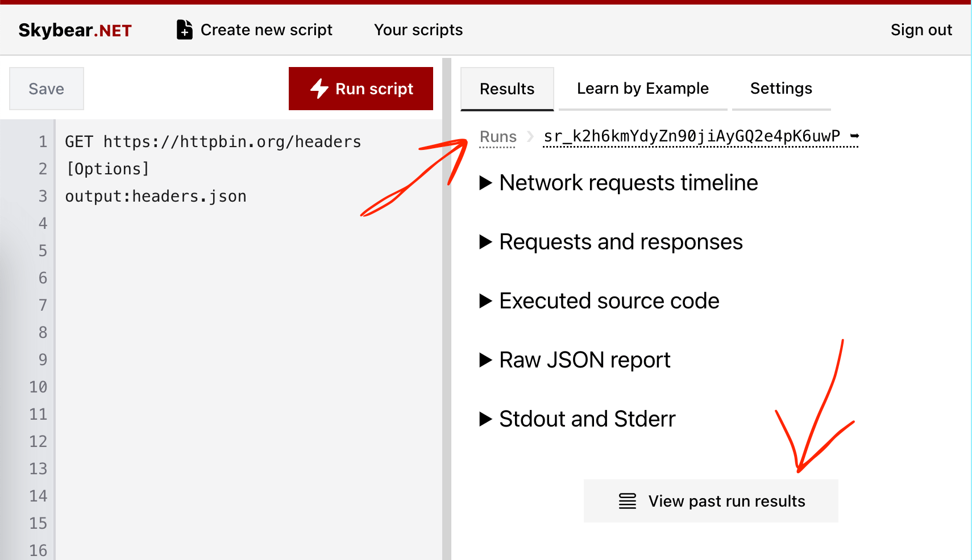Image resolution: width=972 pixels, height=560 pixels.
Task: Place cursor on the GET httpbin.org line
Action: 213,141
